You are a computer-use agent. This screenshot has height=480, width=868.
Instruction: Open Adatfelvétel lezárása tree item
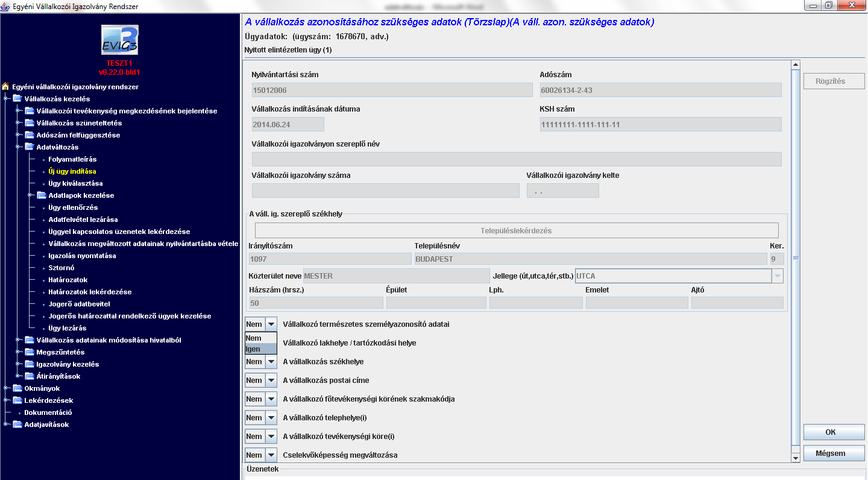(x=83, y=219)
